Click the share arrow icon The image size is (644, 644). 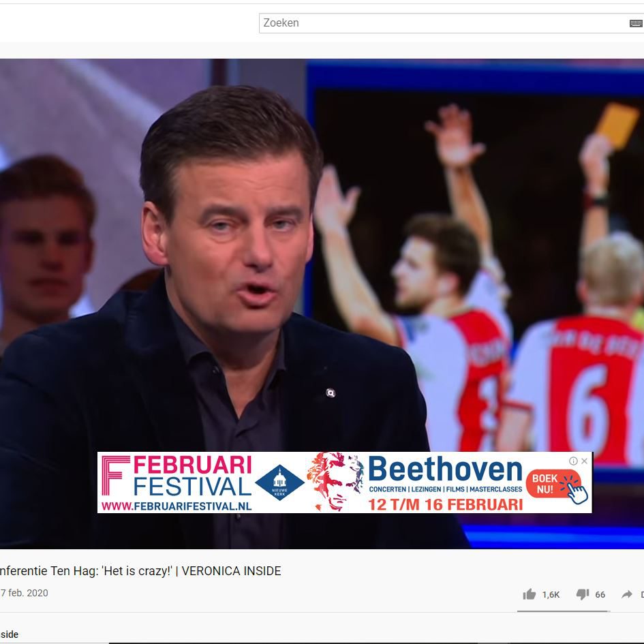coord(626,594)
